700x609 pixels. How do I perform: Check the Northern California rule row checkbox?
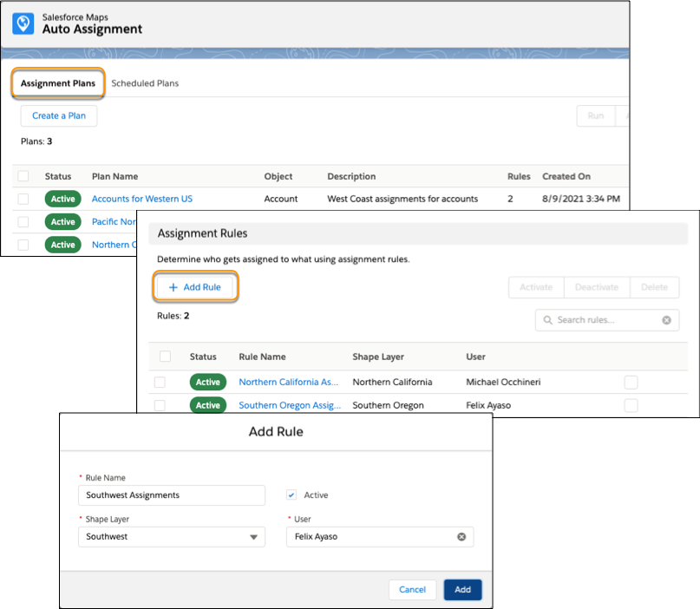coord(160,382)
